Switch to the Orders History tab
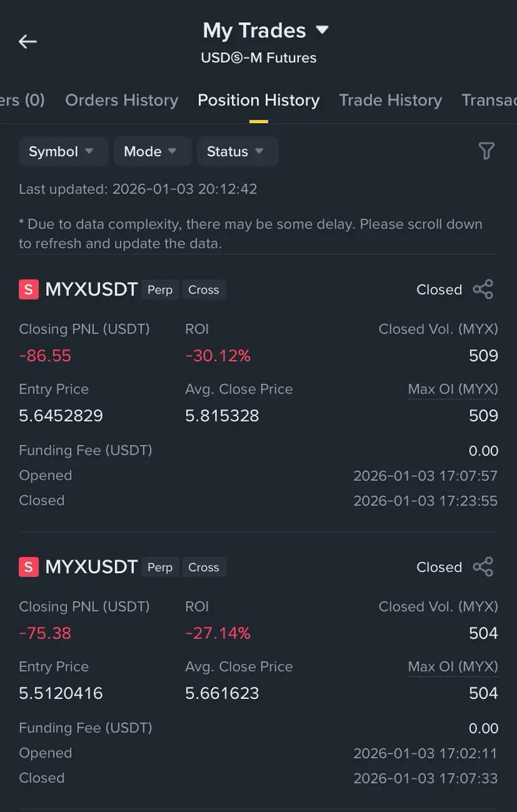This screenshot has height=812, width=517. 122,100
